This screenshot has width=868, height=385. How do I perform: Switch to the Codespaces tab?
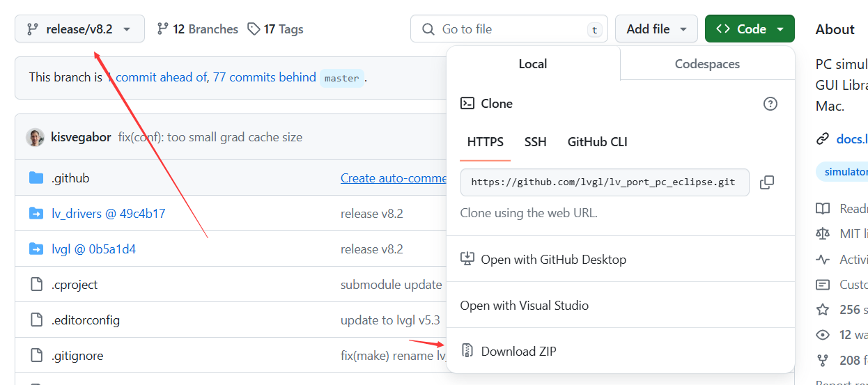click(x=707, y=63)
